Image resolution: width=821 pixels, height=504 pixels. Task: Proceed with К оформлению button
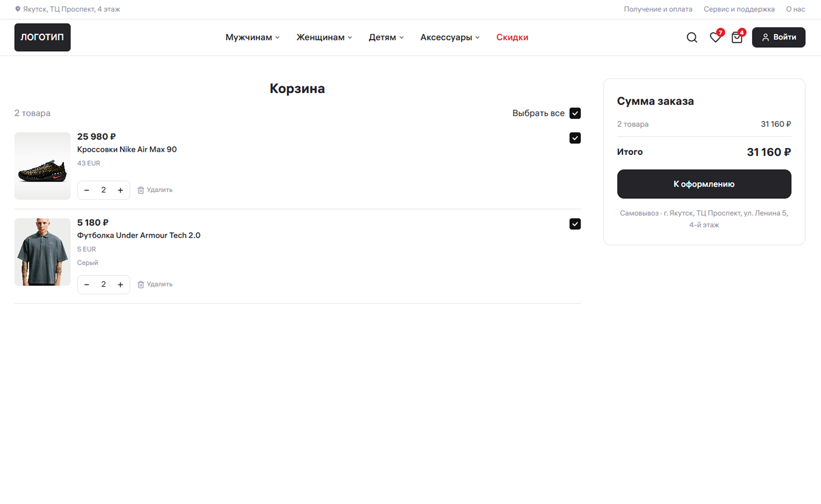coord(704,184)
